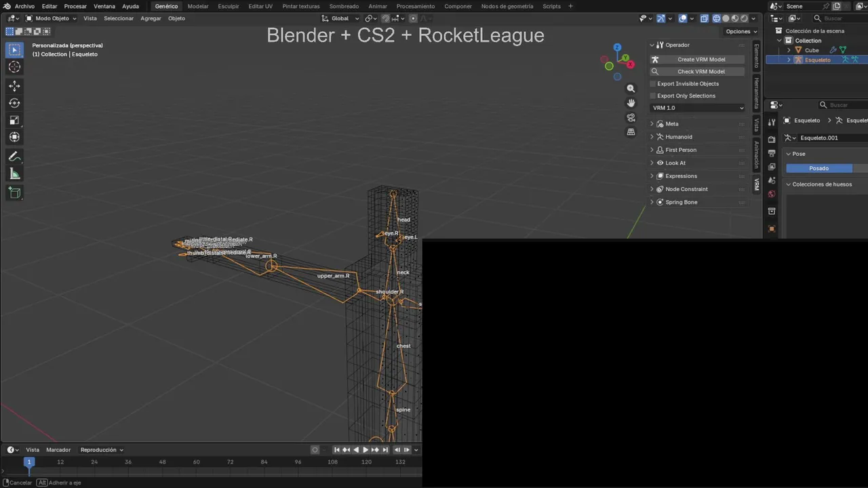Switch to wireframe viewport shading
The height and width of the screenshot is (488, 868).
(717, 18)
